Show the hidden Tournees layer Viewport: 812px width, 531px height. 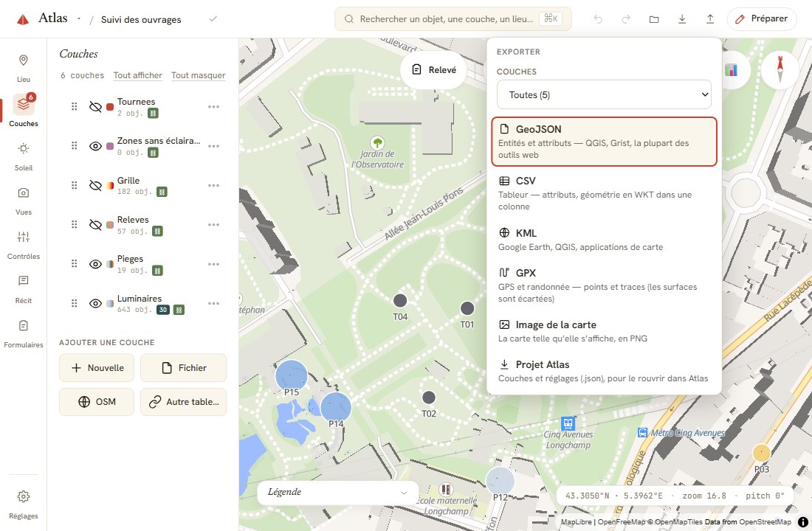(95, 107)
